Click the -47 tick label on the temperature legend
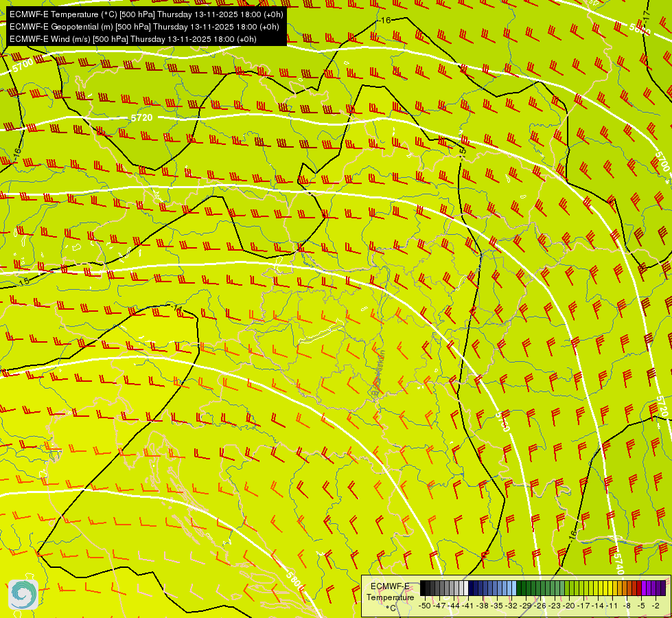This screenshot has height=618, width=672. (x=439, y=606)
